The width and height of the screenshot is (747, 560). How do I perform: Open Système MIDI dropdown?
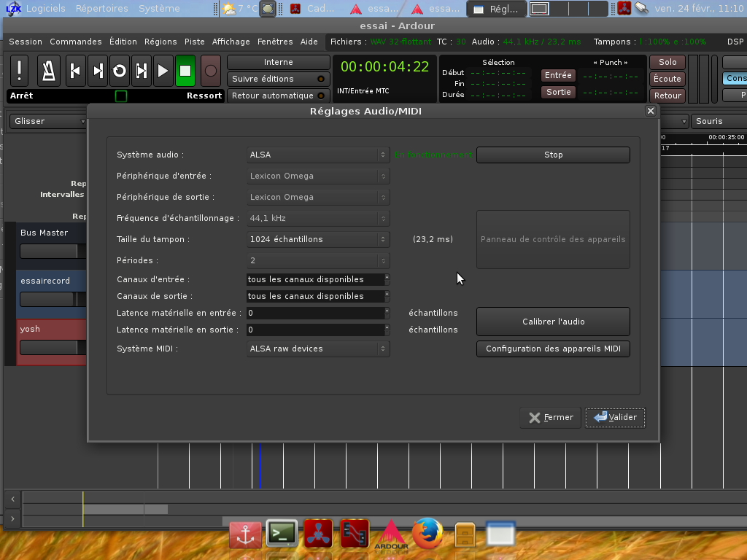coord(318,349)
